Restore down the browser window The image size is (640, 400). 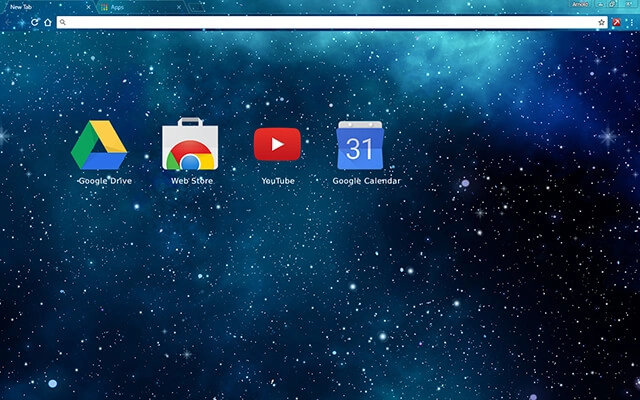tap(613, 4)
